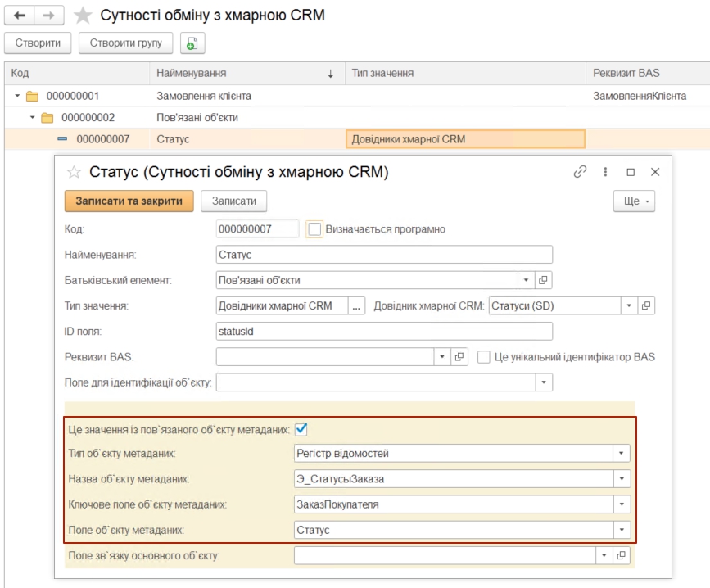Click the copy-item icon beside Створити групу
Viewport: 710px width, 588px height.
tap(192, 43)
